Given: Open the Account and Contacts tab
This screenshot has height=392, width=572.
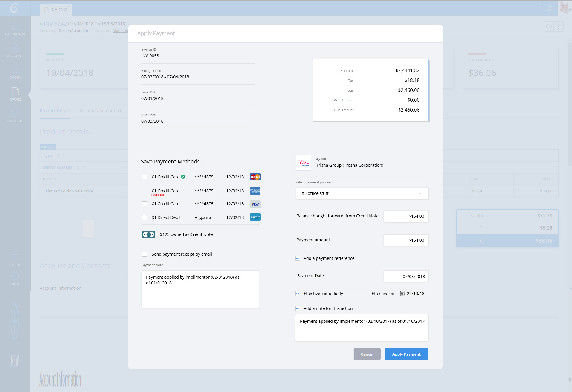Looking at the screenshot, I should click(x=101, y=111).
